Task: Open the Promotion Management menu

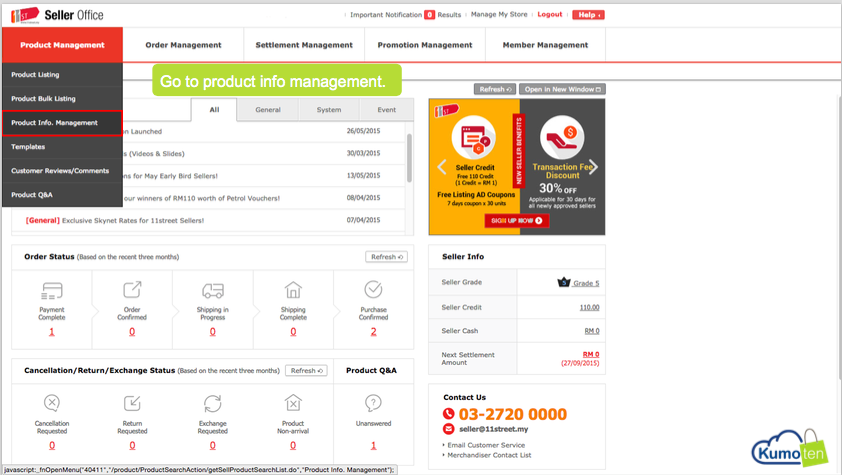Action: pos(425,45)
